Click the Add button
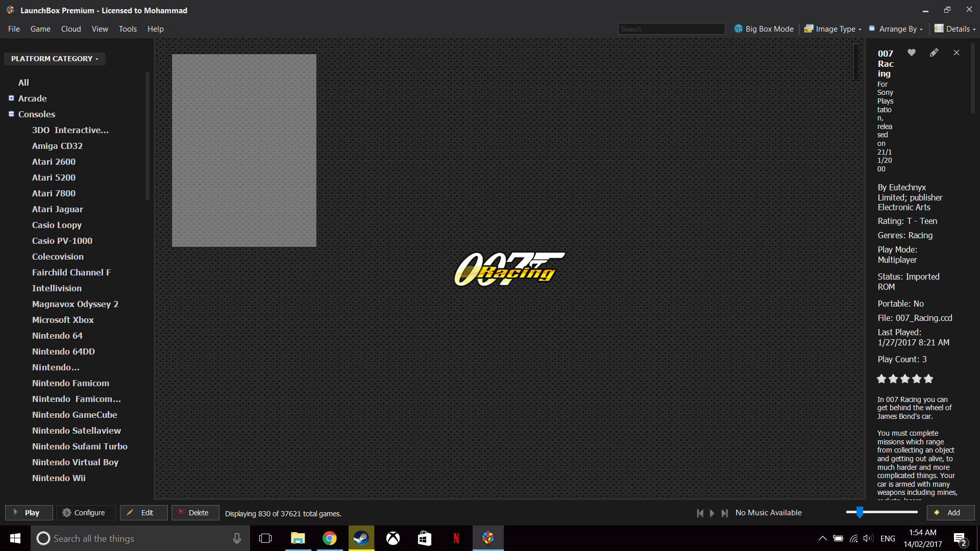The height and width of the screenshot is (551, 980). (x=950, y=513)
